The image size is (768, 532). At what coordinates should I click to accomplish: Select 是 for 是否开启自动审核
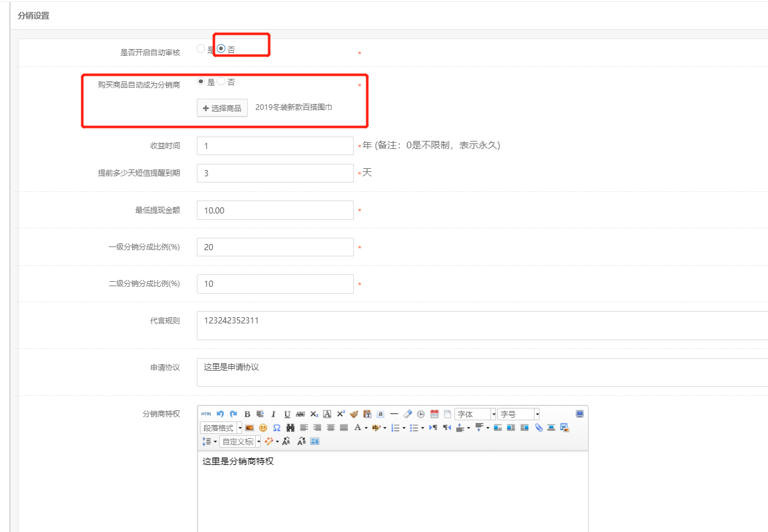201,48
